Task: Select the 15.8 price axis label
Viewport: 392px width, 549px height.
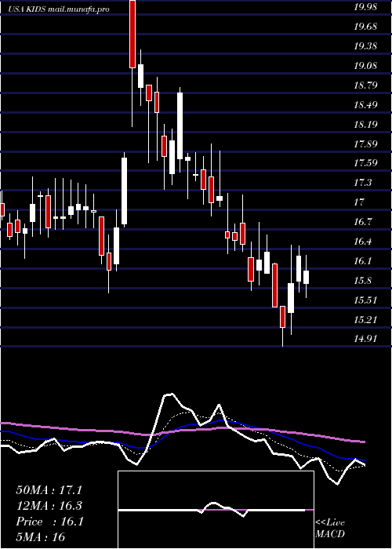Action: coord(362,281)
